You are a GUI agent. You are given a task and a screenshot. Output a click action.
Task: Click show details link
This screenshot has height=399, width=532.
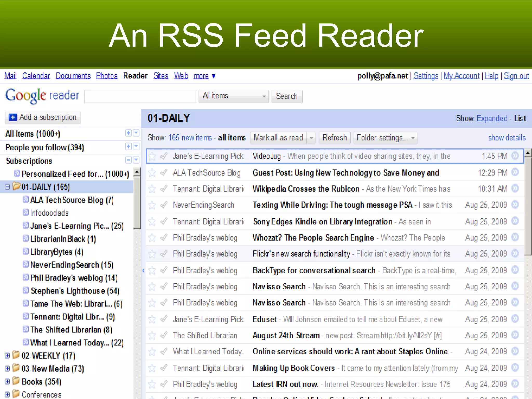click(x=507, y=138)
